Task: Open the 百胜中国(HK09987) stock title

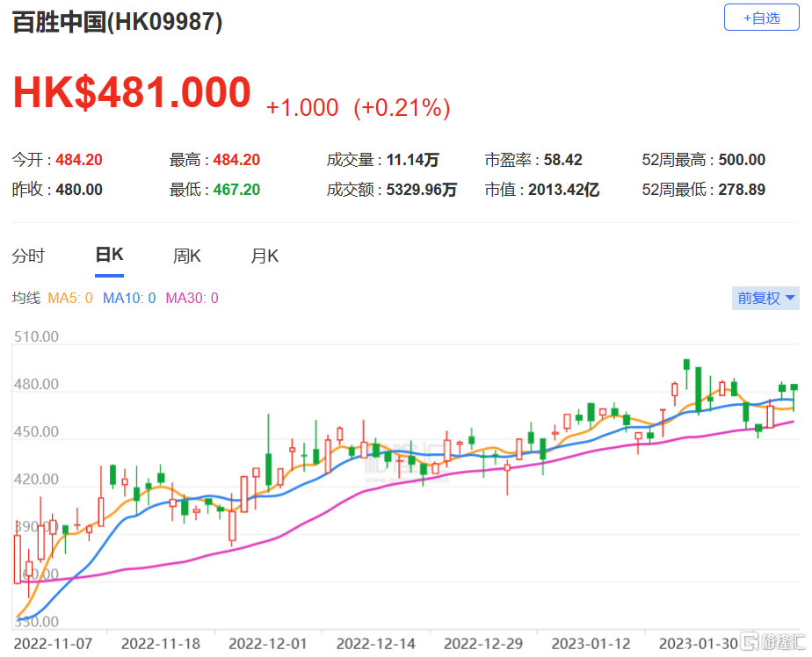Action: [x=117, y=22]
